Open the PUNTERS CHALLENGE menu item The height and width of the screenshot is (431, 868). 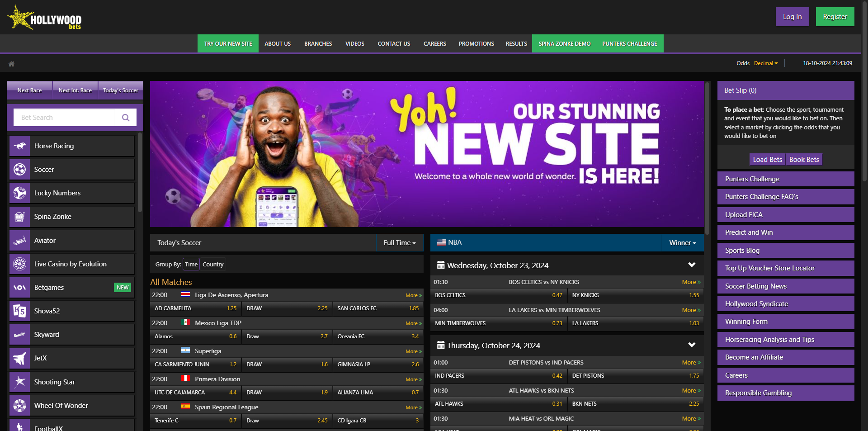[629, 44]
